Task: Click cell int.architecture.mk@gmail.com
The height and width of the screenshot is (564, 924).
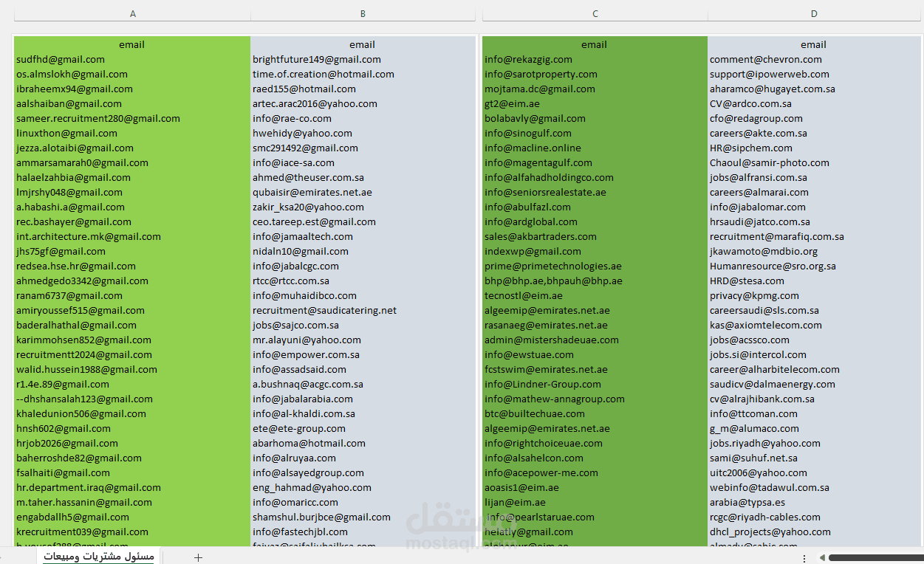Action: [x=132, y=236]
